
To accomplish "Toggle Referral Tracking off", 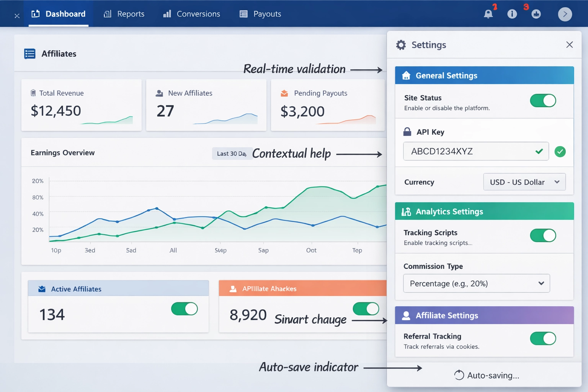I will point(543,338).
